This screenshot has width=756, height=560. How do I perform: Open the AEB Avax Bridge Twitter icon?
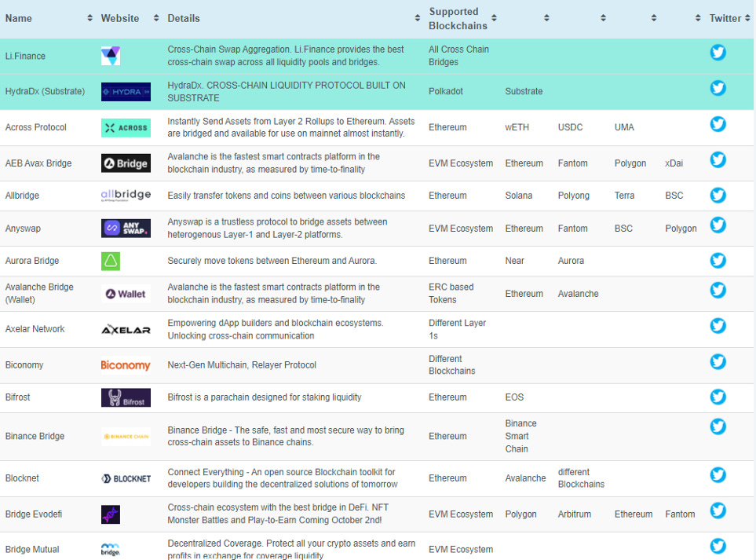(718, 159)
